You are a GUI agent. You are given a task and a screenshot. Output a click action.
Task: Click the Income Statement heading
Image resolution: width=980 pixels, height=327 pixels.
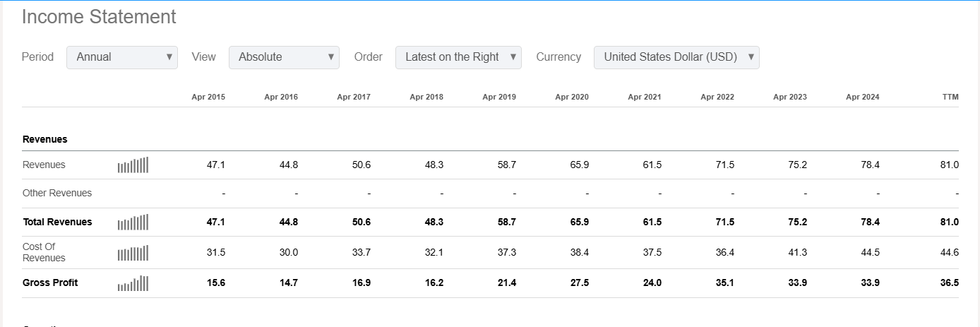coord(99,17)
